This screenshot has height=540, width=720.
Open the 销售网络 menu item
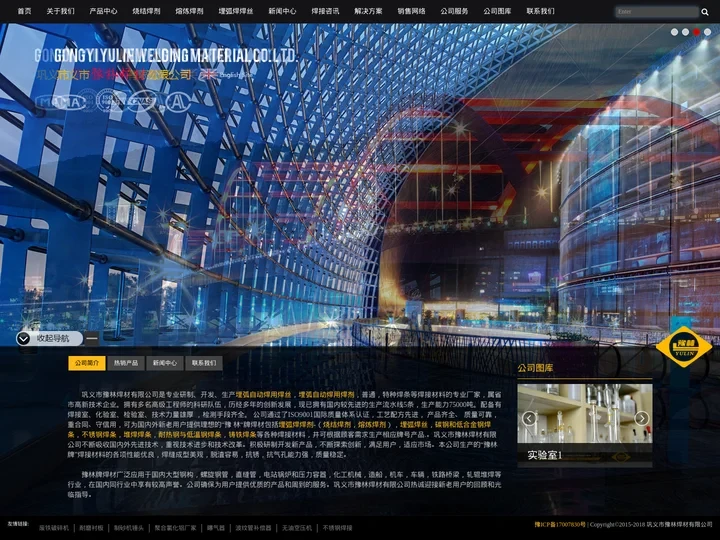click(411, 11)
